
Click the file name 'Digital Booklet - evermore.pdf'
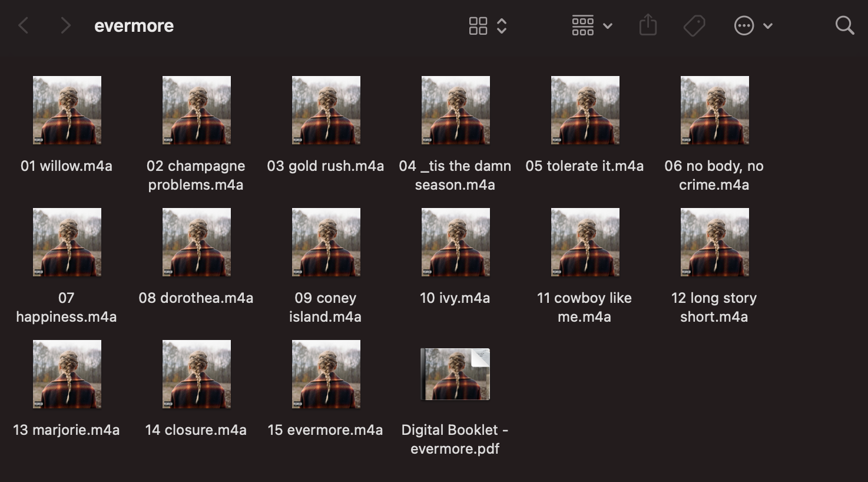pyautogui.click(x=455, y=440)
